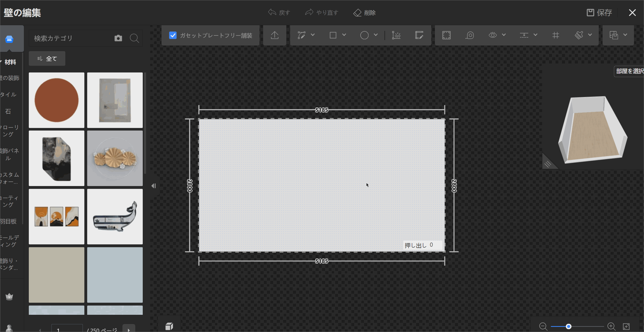
Task: Click the page number input field
Action: click(x=67, y=328)
